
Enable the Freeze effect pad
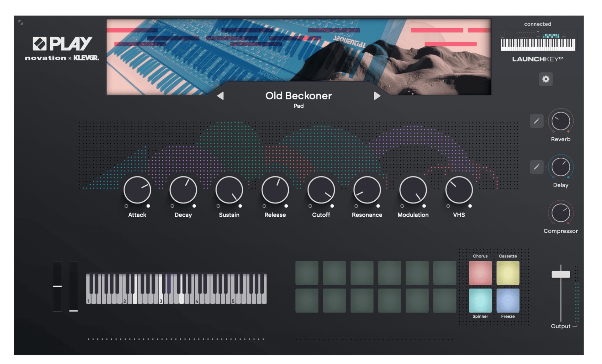[508, 300]
